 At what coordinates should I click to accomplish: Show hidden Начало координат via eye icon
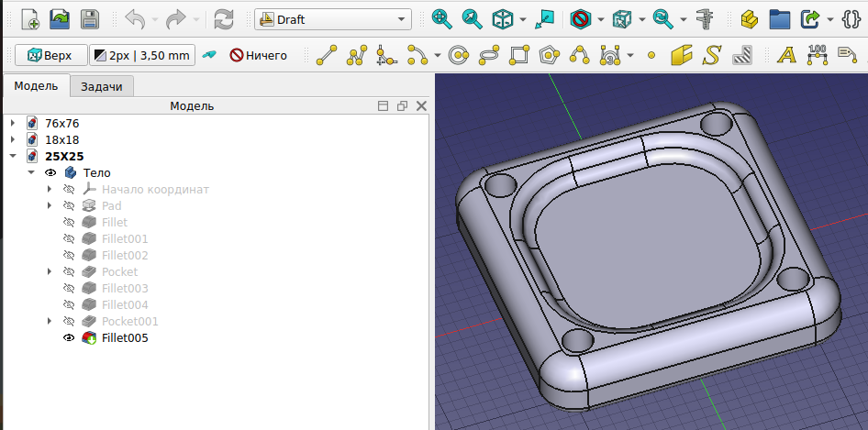(69, 189)
